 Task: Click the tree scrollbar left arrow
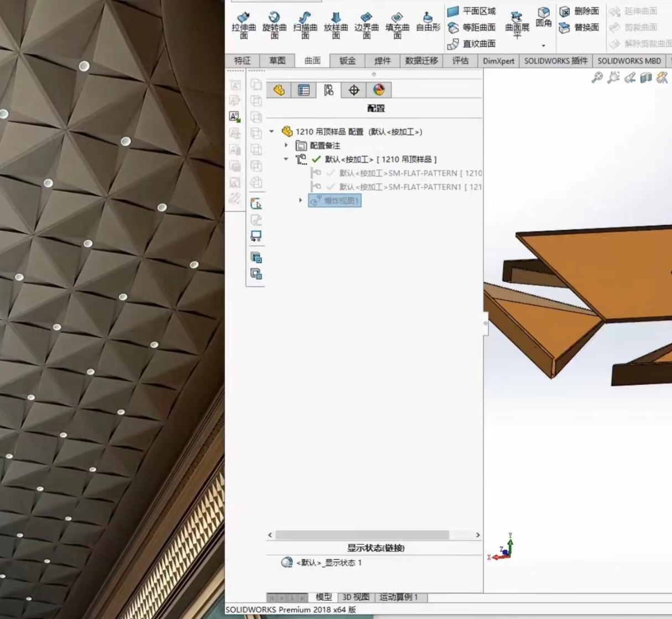point(270,535)
